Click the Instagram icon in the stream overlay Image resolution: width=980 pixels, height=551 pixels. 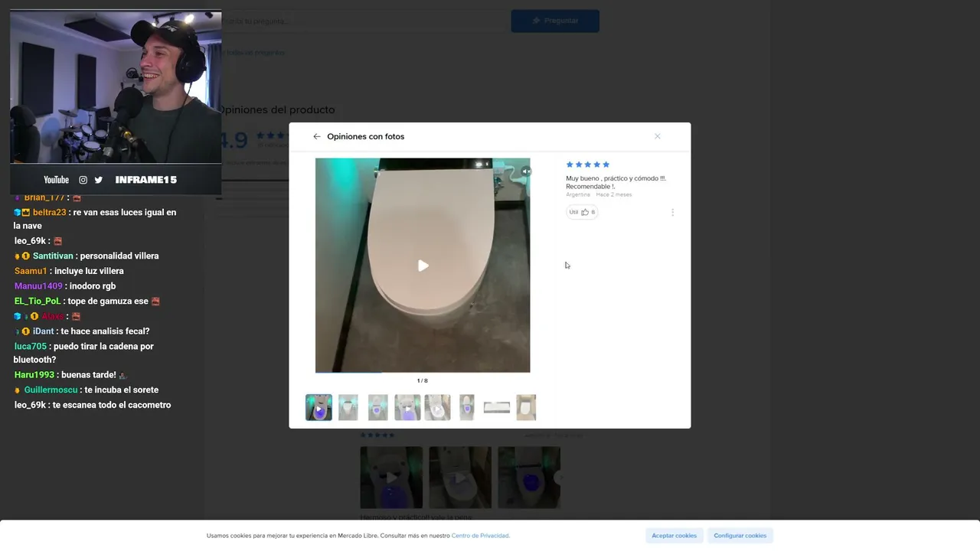(x=83, y=180)
